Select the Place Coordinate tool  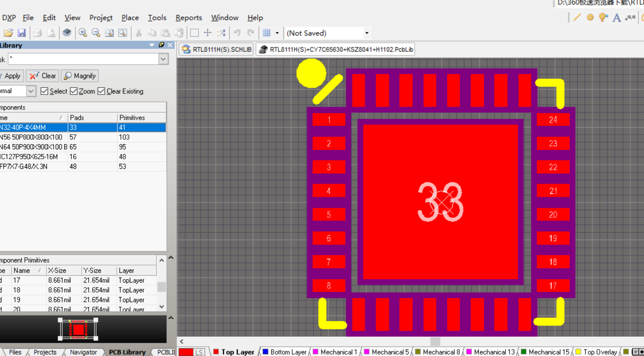[x=630, y=18]
